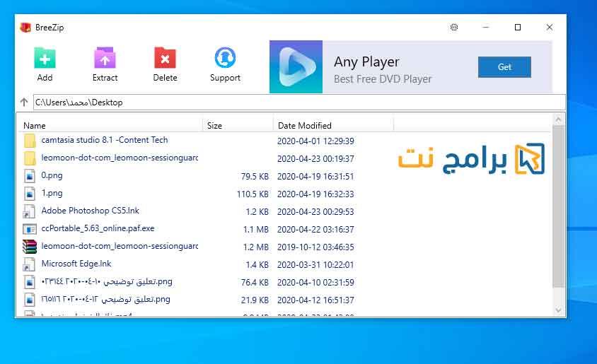The image size is (597, 364).
Task: Click the Adobe Photoshop CS5.lnk shortcut icon
Action: coord(29,211)
